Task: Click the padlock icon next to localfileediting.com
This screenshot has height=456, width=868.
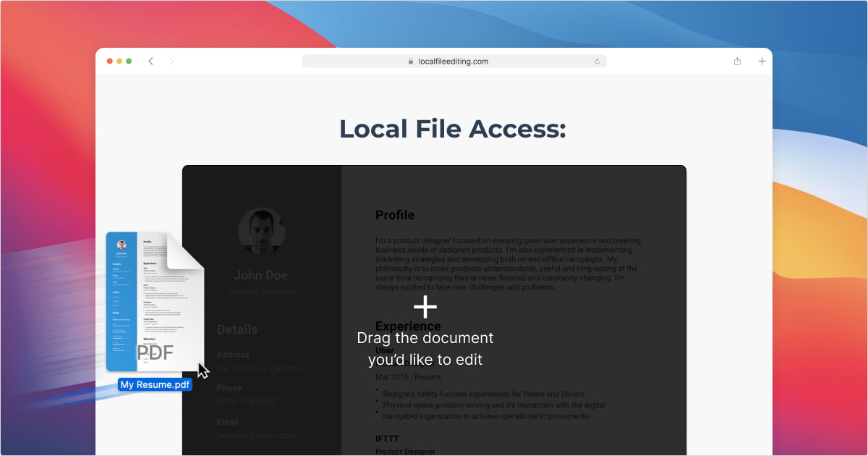Action: (x=409, y=61)
